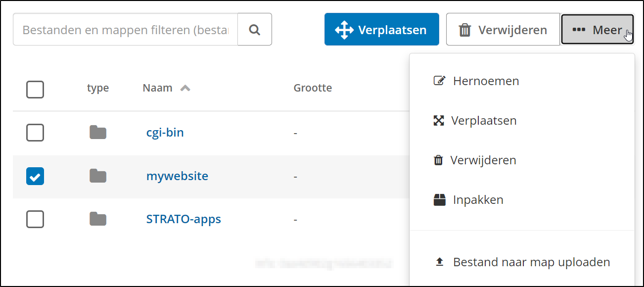Click the folder icon next to cgi-bin
644x287 pixels.
(x=98, y=133)
